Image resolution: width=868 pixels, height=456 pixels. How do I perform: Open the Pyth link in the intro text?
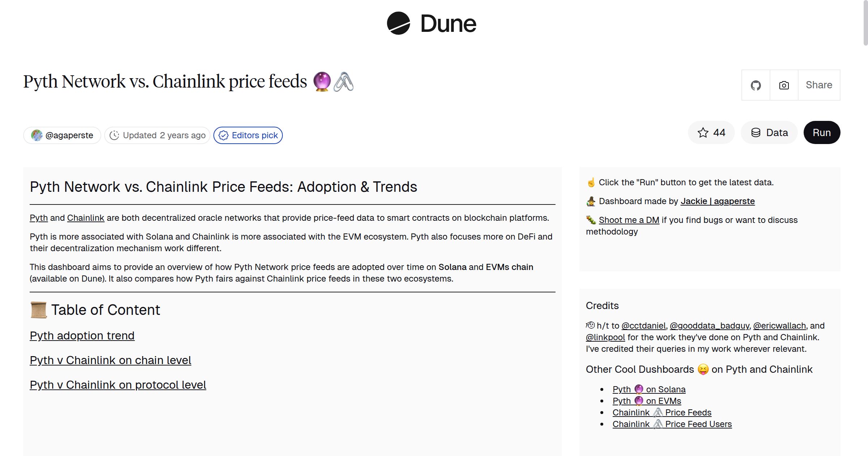[x=38, y=218]
